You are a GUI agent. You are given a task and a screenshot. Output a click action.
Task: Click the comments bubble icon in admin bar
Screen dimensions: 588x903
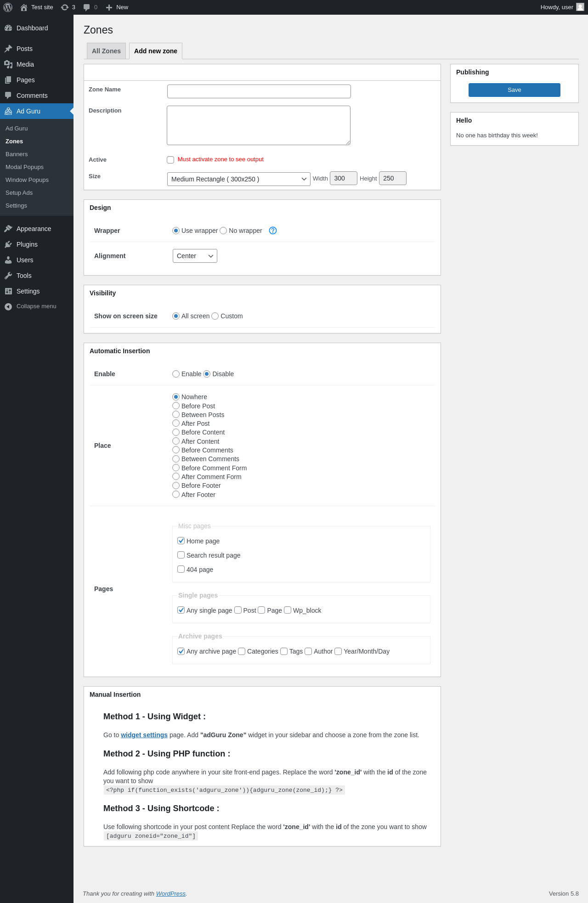pyautogui.click(x=86, y=7)
